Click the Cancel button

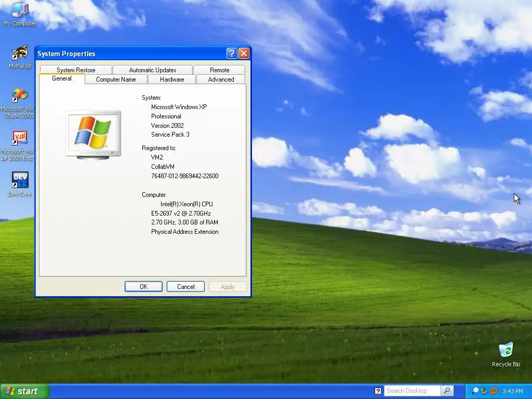pos(185,286)
